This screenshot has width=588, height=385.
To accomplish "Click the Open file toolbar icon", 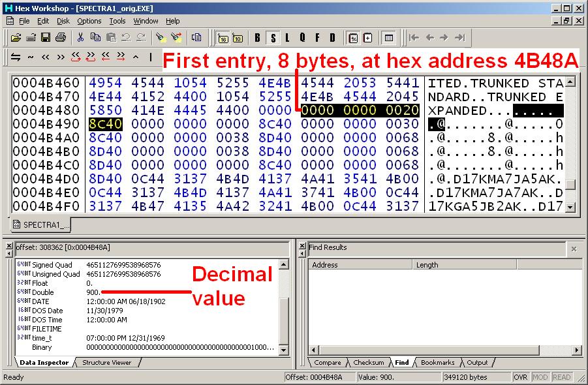I will pyautogui.click(x=16, y=37).
